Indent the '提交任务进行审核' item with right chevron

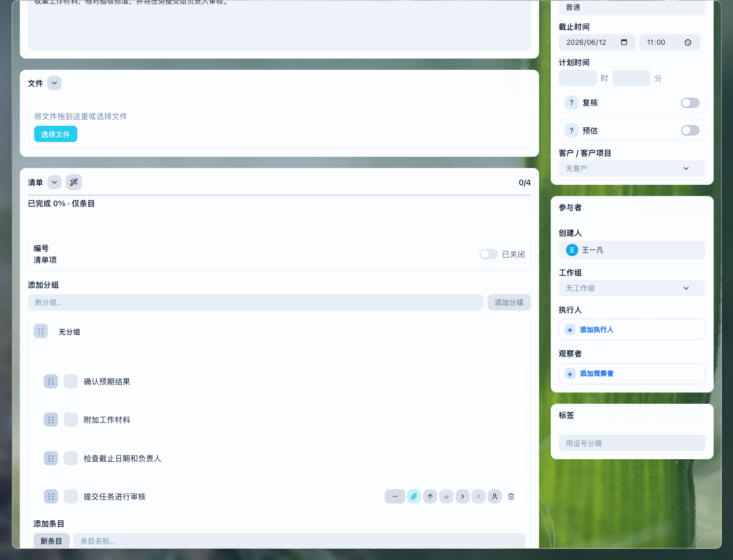click(x=462, y=496)
